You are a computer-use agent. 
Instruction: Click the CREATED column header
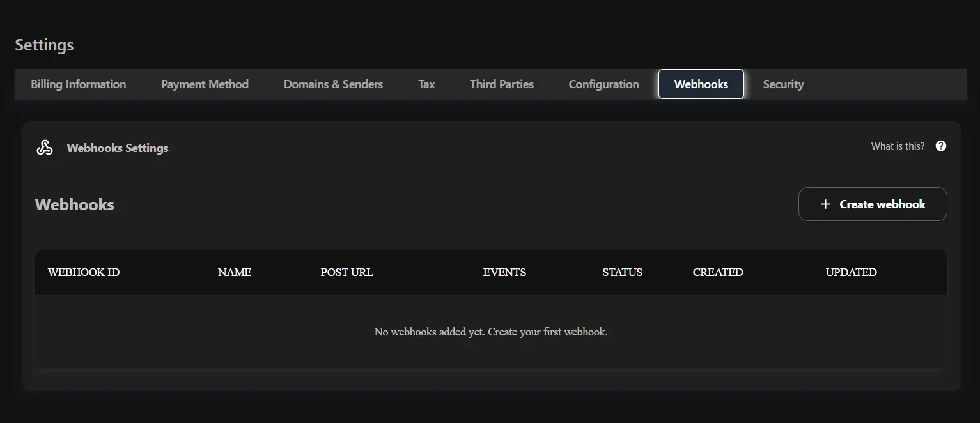pos(717,272)
